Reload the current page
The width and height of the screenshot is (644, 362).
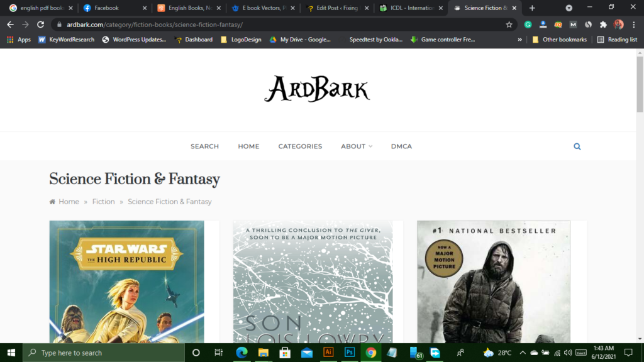pos(40,25)
